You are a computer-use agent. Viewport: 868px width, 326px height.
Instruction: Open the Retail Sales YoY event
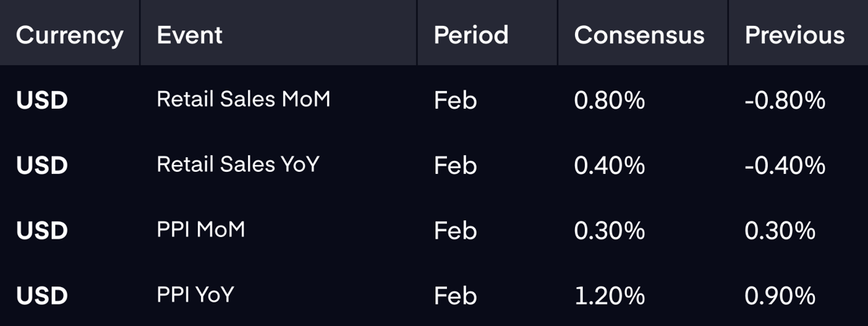tap(238, 164)
